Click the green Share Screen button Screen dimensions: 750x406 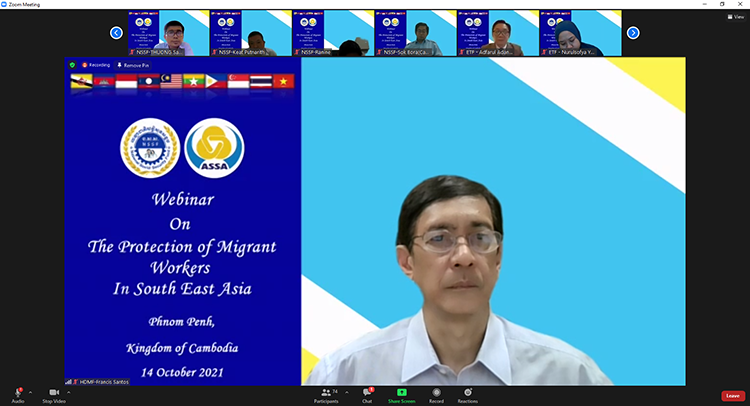[x=401, y=395]
